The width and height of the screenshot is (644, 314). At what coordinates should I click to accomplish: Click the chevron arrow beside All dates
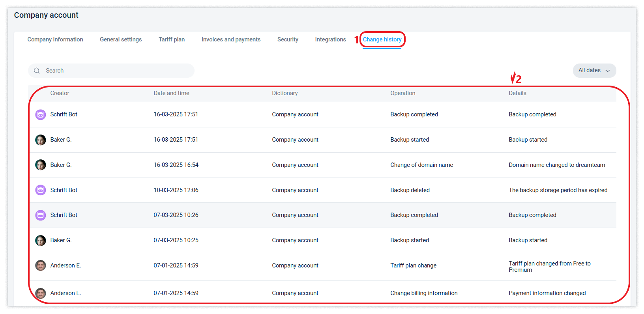point(608,71)
